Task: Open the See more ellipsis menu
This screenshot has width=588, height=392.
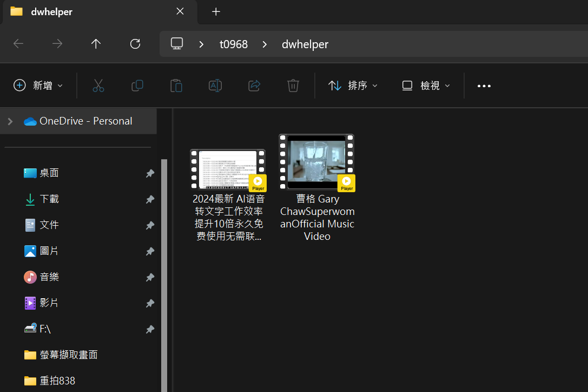Action: tap(484, 86)
